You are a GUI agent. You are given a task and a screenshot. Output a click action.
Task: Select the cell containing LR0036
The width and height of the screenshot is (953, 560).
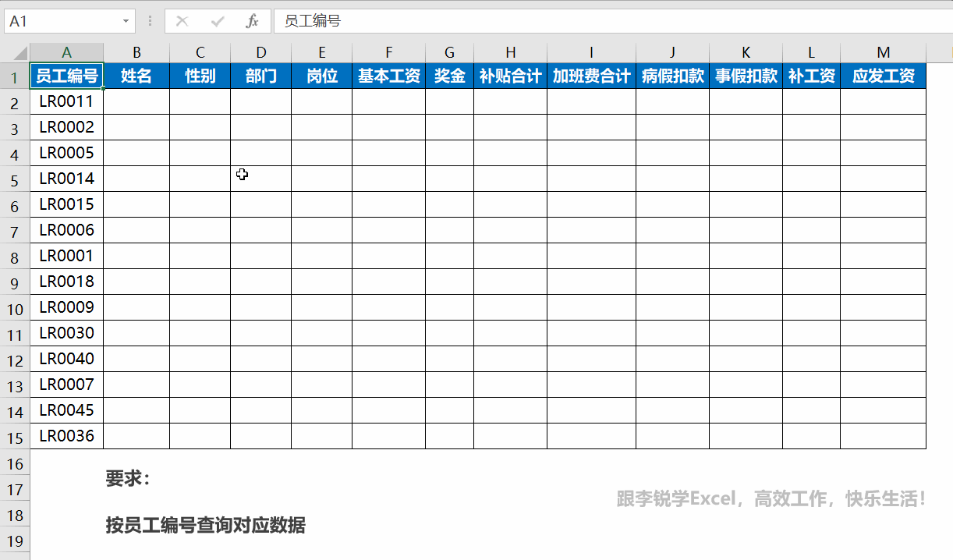click(67, 436)
